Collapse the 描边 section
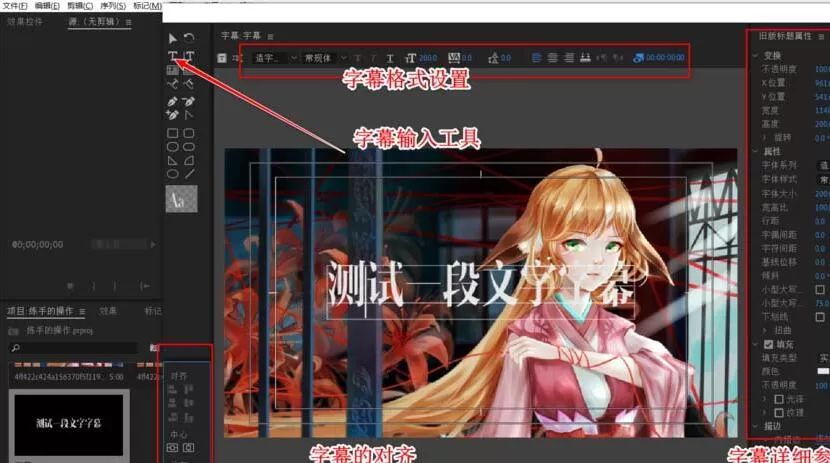Image resolution: width=830 pixels, height=463 pixels. [x=755, y=426]
